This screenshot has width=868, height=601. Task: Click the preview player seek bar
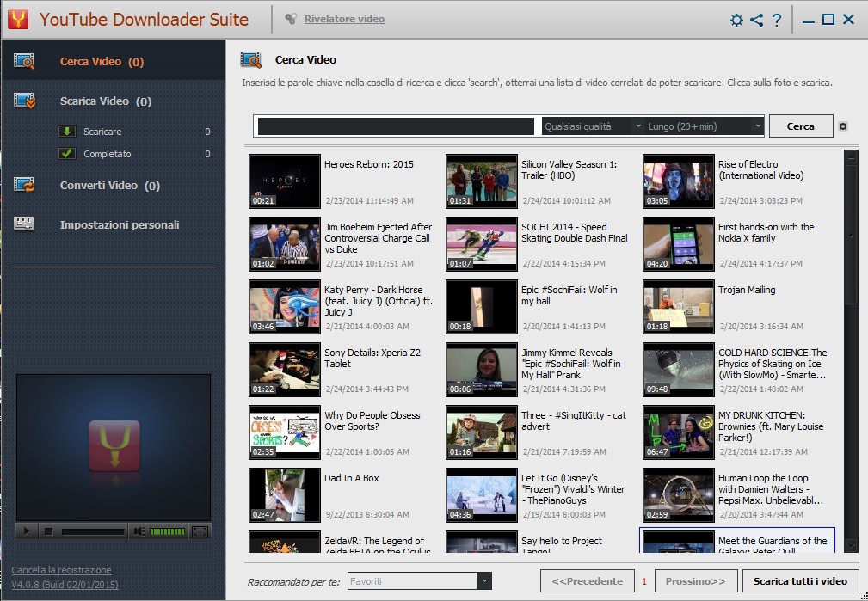coord(93,531)
